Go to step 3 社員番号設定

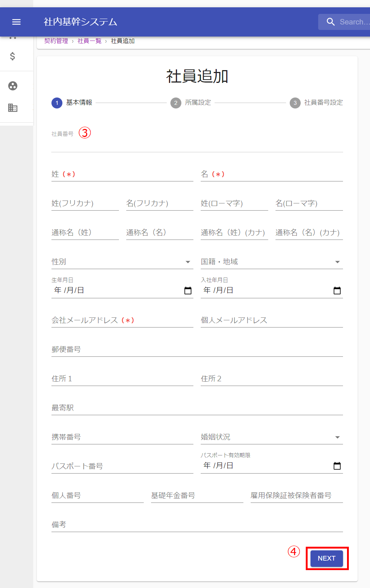click(316, 103)
